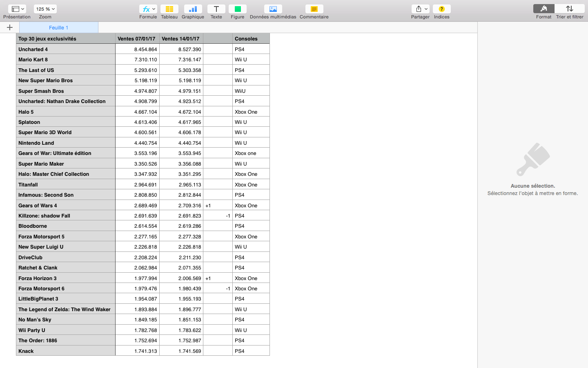This screenshot has width=588, height=368.
Task: Add a Commentaire note
Action: point(314,9)
